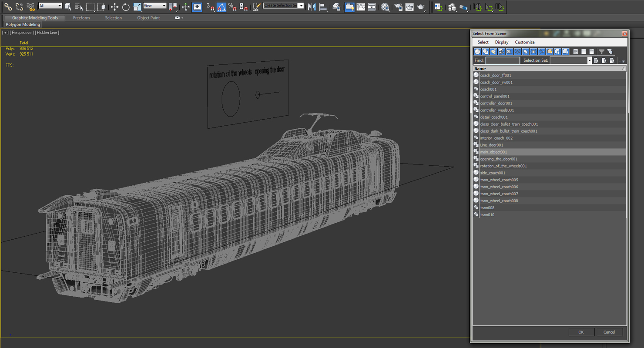Select the Link tool in main toolbar
This screenshot has height=348, width=644.
click(8, 7)
